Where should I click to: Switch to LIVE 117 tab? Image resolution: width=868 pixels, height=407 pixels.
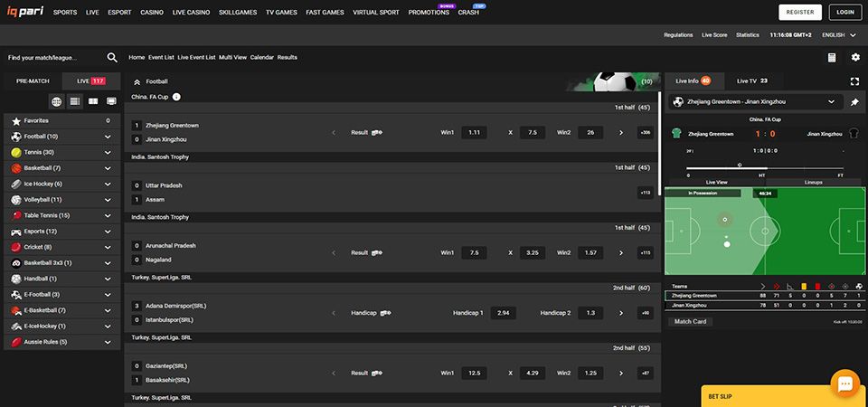(91, 81)
